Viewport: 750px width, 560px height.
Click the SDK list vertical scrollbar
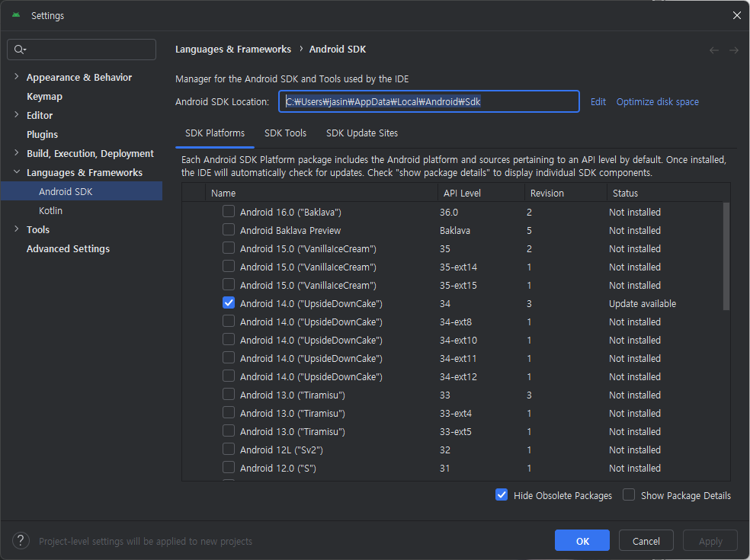(x=726, y=257)
